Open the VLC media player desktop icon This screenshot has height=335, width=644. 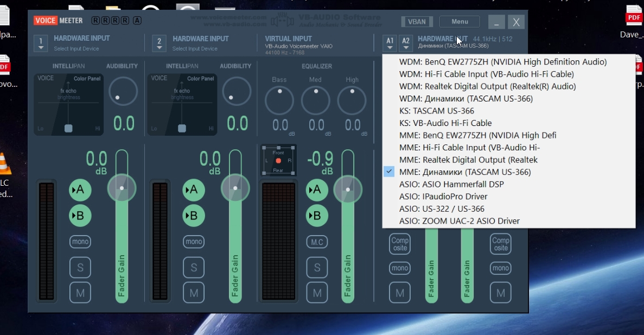coord(5,175)
